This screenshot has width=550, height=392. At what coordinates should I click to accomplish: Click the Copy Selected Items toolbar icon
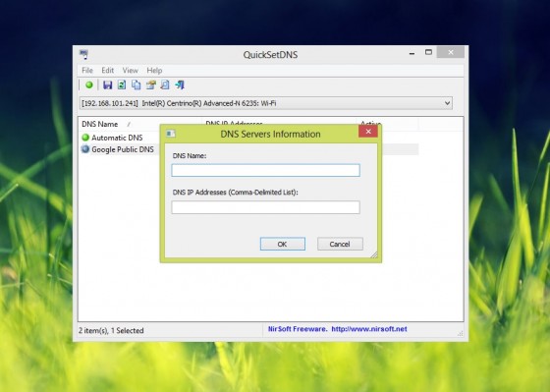pos(137,84)
